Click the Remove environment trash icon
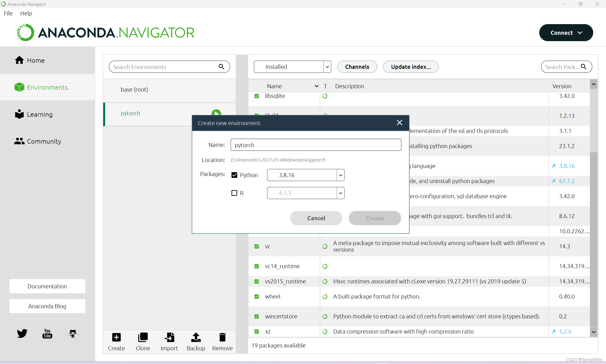The image size is (606, 364). (x=222, y=337)
